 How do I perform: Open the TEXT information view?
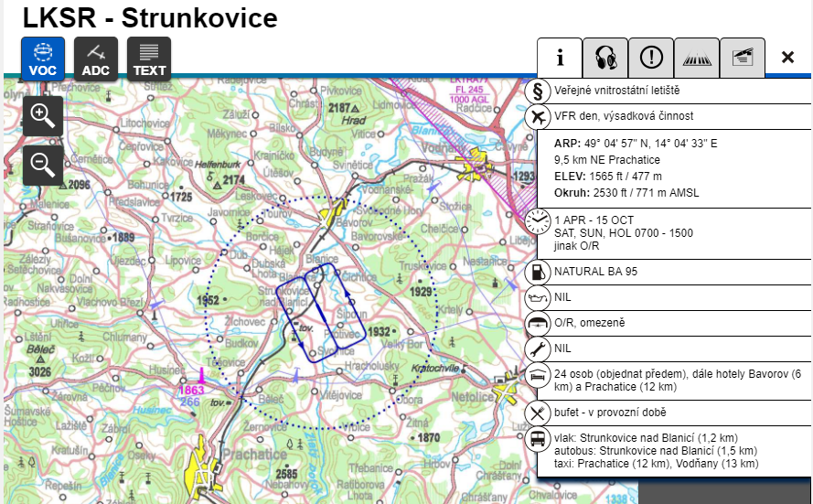149,59
